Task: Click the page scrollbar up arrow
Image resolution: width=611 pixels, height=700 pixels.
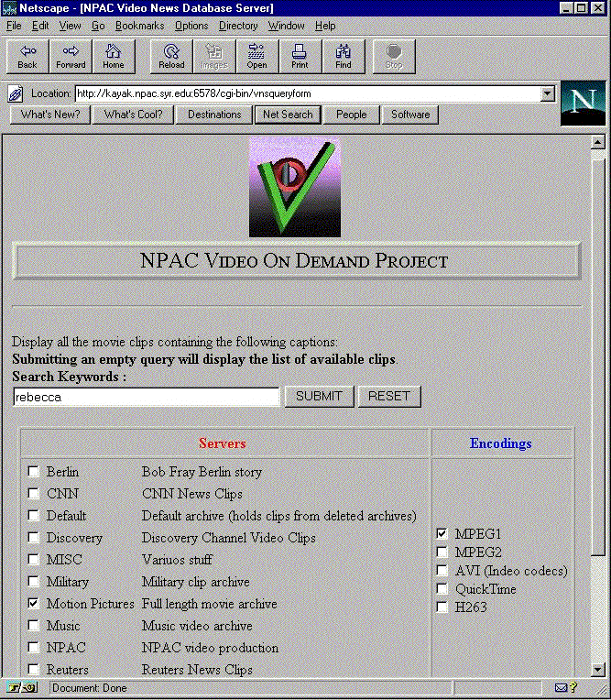Action: (x=597, y=142)
